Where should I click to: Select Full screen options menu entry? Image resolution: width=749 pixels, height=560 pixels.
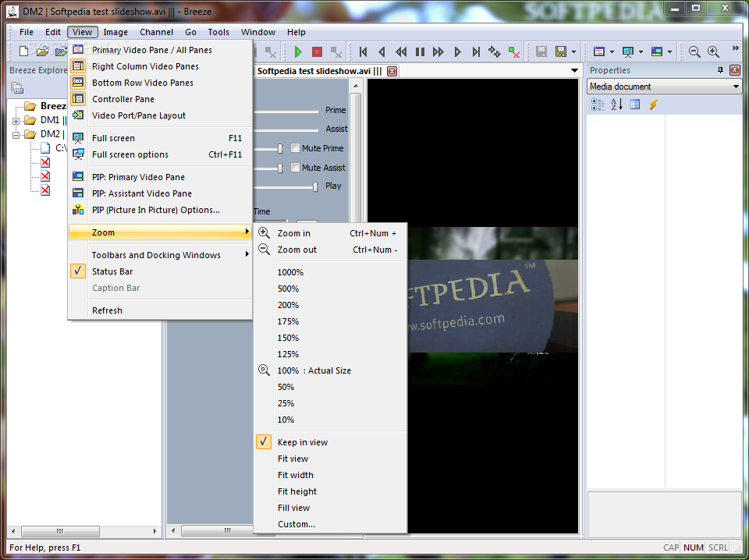point(161,154)
